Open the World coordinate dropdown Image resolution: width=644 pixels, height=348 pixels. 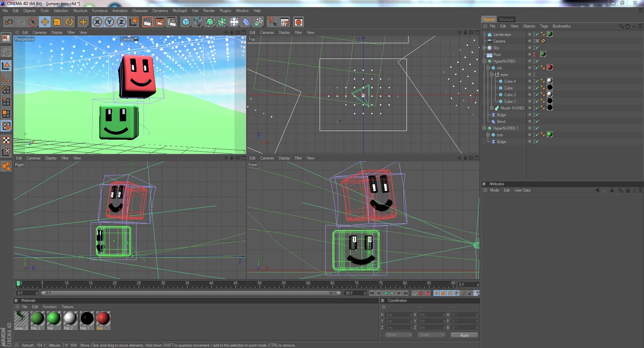399,335
